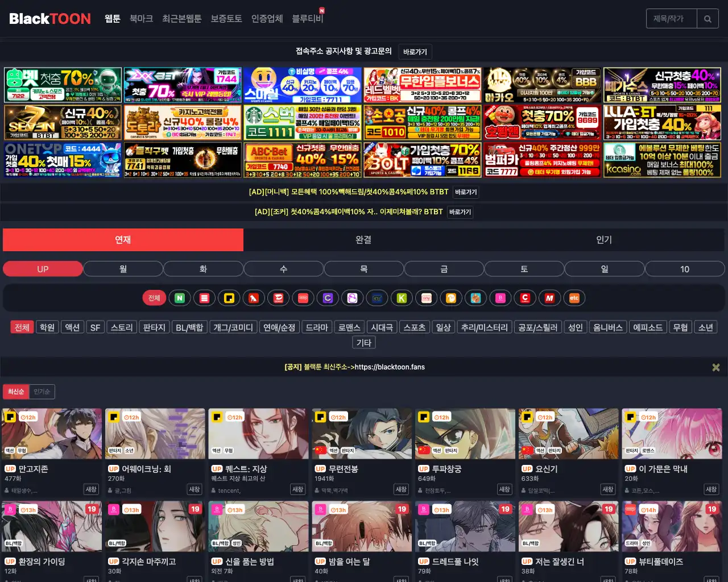This screenshot has height=582, width=728.
Task: Select the 로맨스 genre filter
Action: (x=349, y=327)
